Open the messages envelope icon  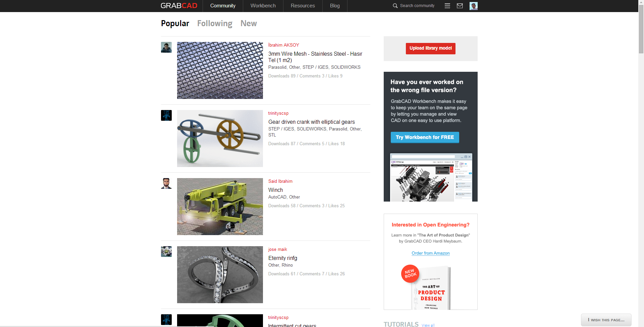pyautogui.click(x=460, y=6)
